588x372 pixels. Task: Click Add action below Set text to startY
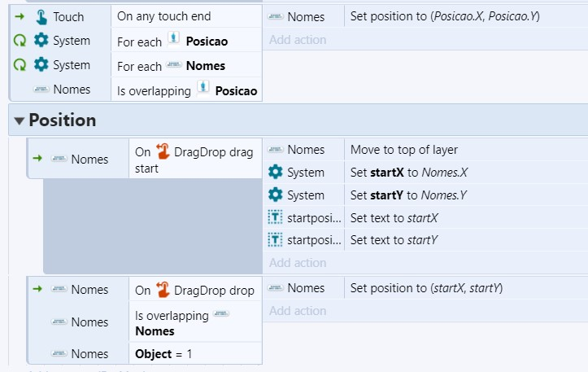click(x=298, y=263)
